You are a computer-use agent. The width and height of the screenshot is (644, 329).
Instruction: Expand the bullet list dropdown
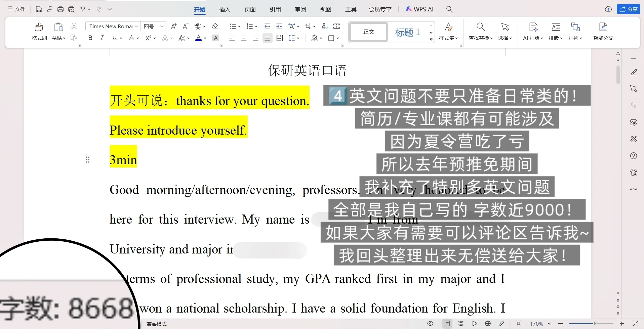[x=239, y=26]
